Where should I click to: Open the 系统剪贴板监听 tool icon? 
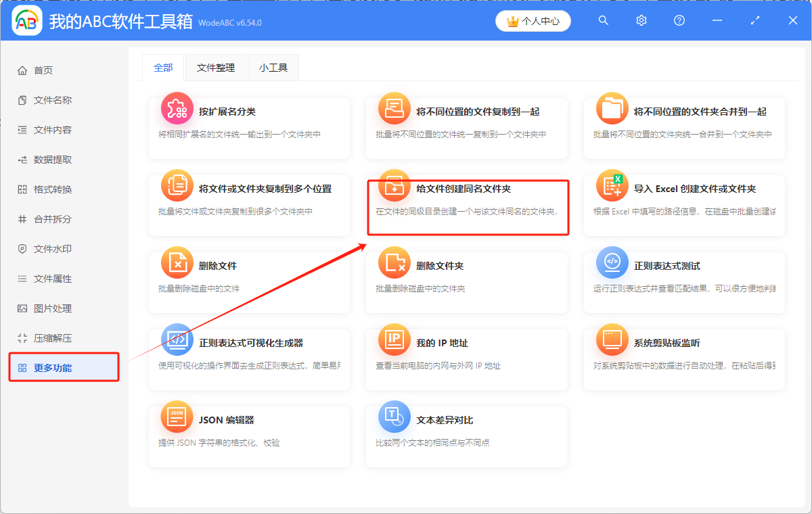612,340
